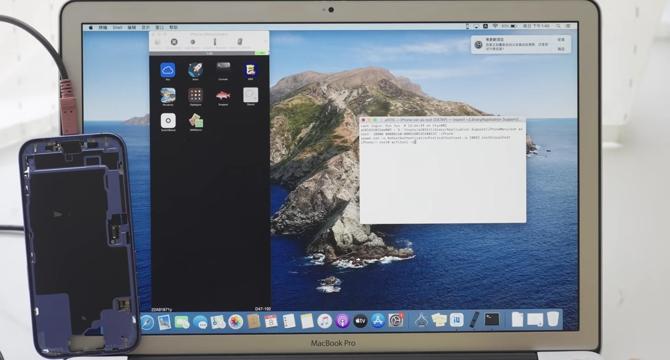Open the Trash in the Dock

pyautogui.click(x=552, y=319)
